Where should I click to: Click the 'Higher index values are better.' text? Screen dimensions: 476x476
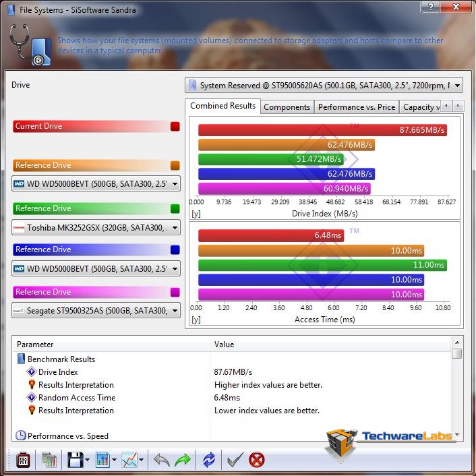pos(268,384)
